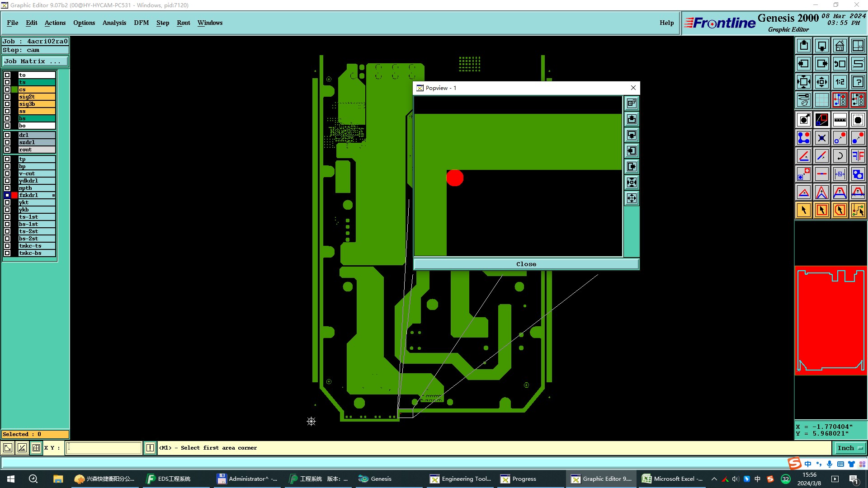
Task: Open the Analysis menu
Action: tap(114, 23)
